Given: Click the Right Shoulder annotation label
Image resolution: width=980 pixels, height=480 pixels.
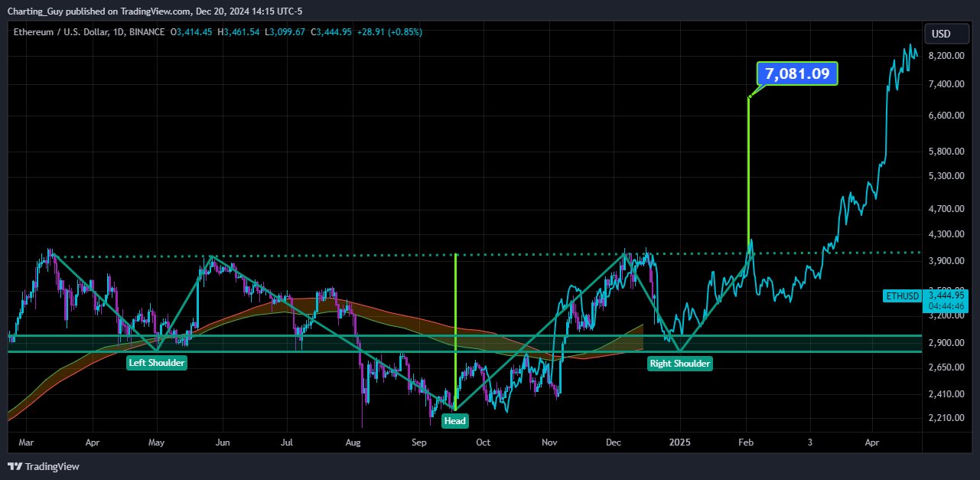Looking at the screenshot, I should (679, 364).
